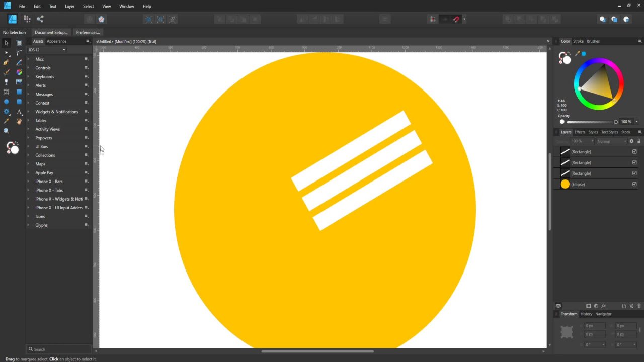Select the Corner tool
Screen dimensions: 644x362
[x=19, y=53]
